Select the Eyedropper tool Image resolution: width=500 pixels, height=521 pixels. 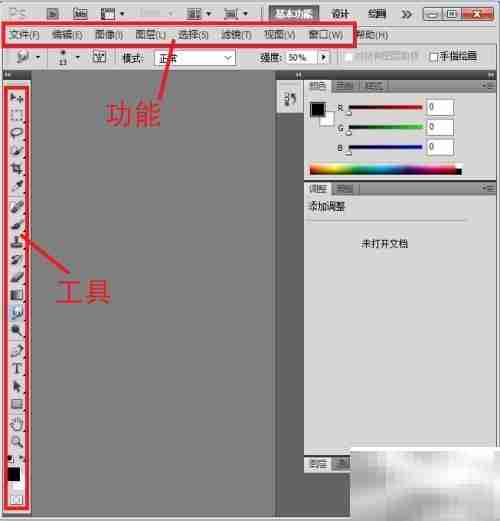tap(17, 186)
